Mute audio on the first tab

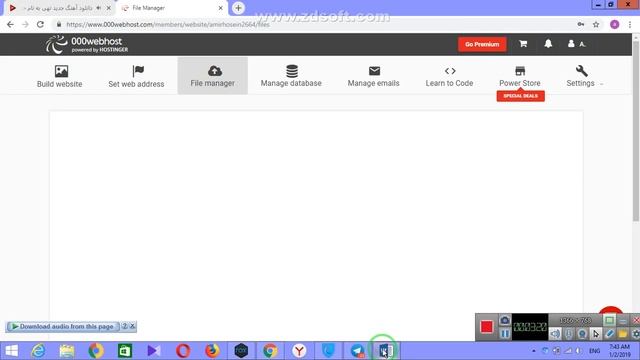coord(98,8)
